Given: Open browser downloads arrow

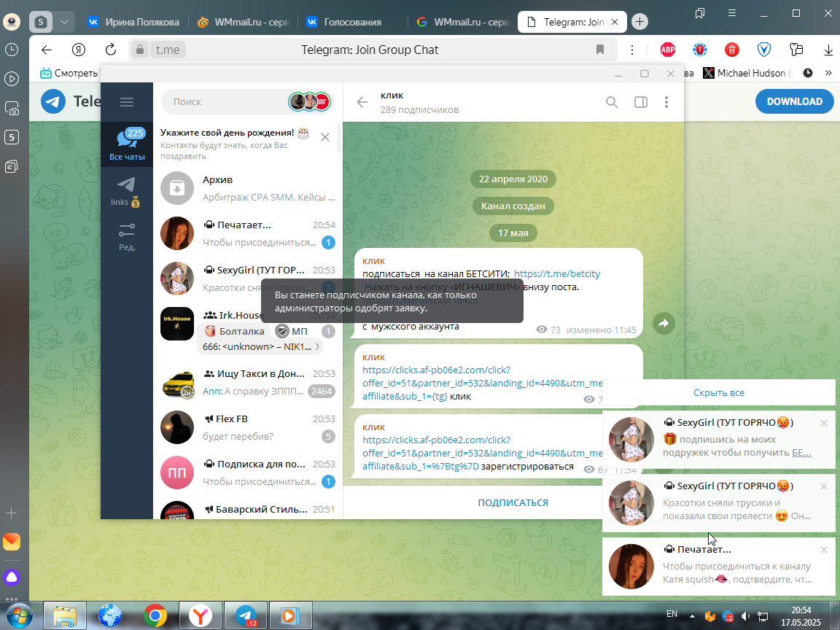Looking at the screenshot, I should tap(828, 50).
